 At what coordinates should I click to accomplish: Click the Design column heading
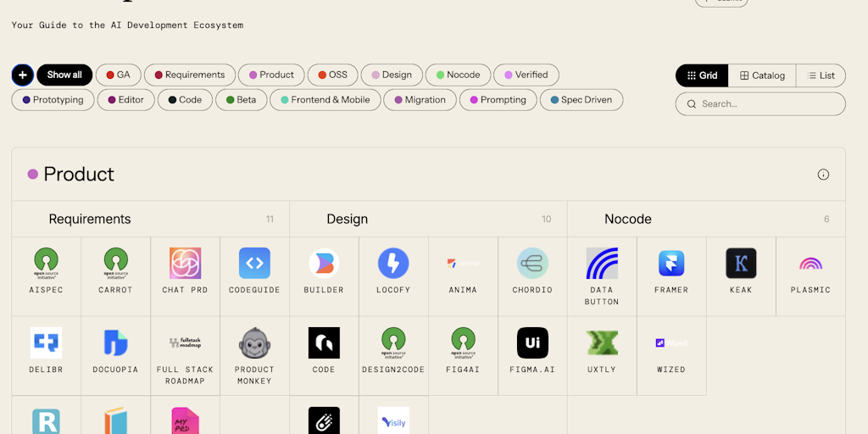(x=347, y=220)
